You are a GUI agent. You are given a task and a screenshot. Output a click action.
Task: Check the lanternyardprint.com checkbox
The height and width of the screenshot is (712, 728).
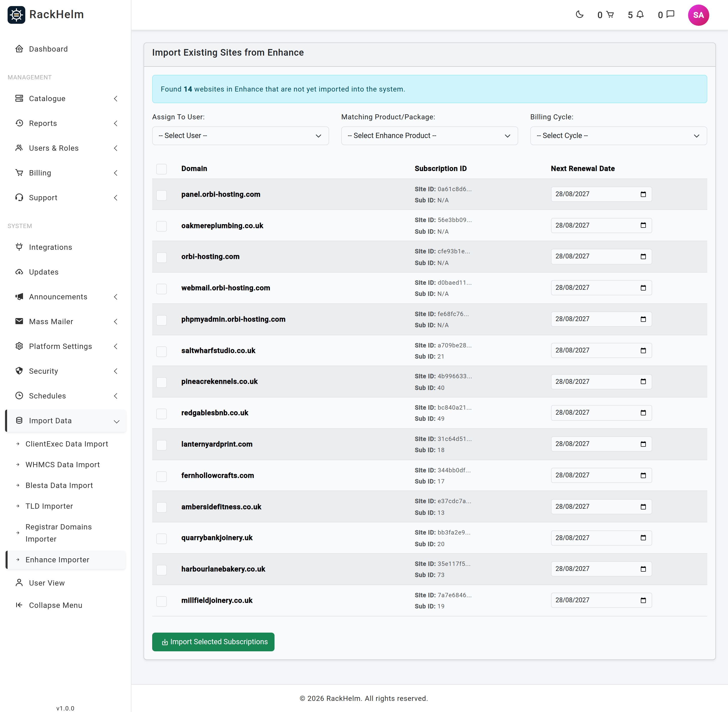click(162, 445)
